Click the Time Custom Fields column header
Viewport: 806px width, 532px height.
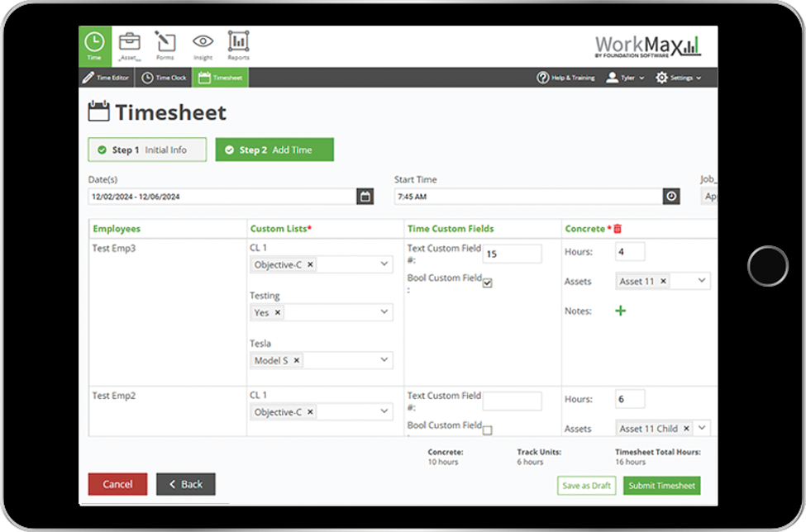click(x=451, y=229)
